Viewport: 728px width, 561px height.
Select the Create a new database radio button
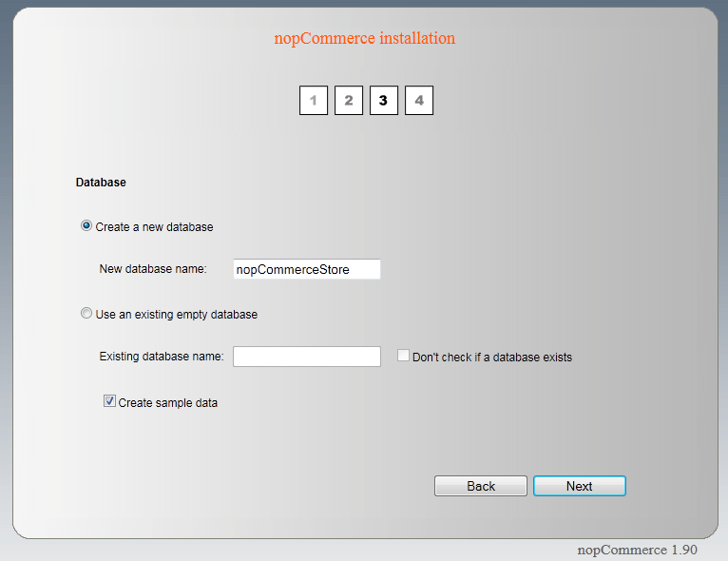point(86,226)
